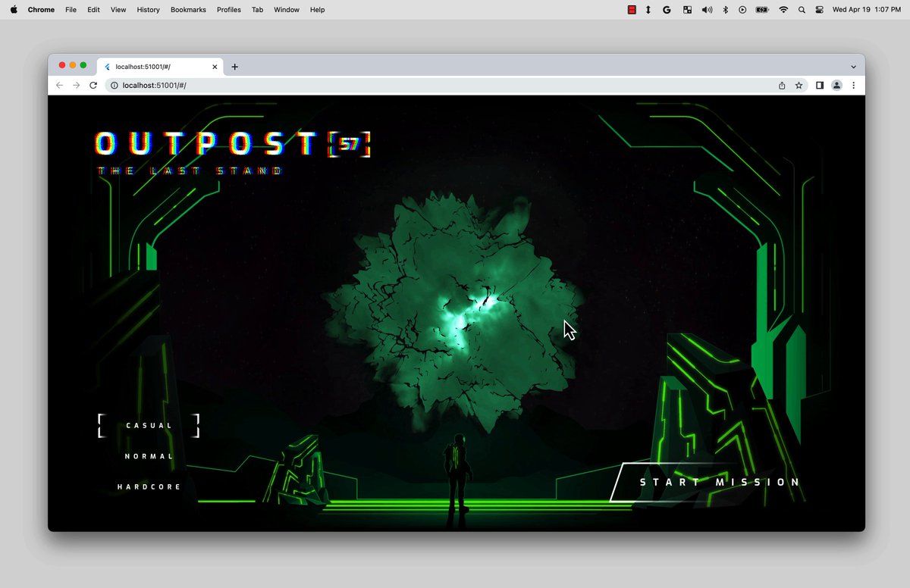The height and width of the screenshot is (588, 910).
Task: Bookmark this page with star icon
Action: [799, 86]
